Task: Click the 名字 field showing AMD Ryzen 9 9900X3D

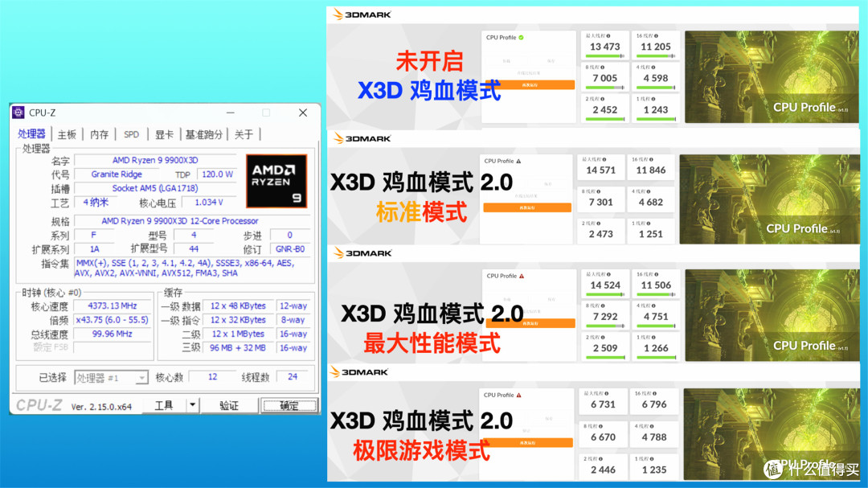Action: (155, 160)
